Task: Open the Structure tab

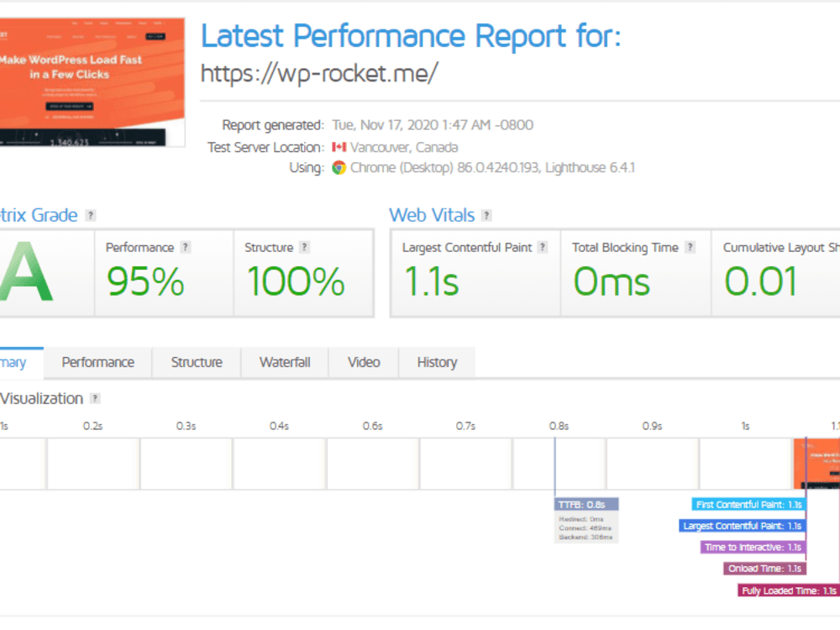Action: (197, 363)
